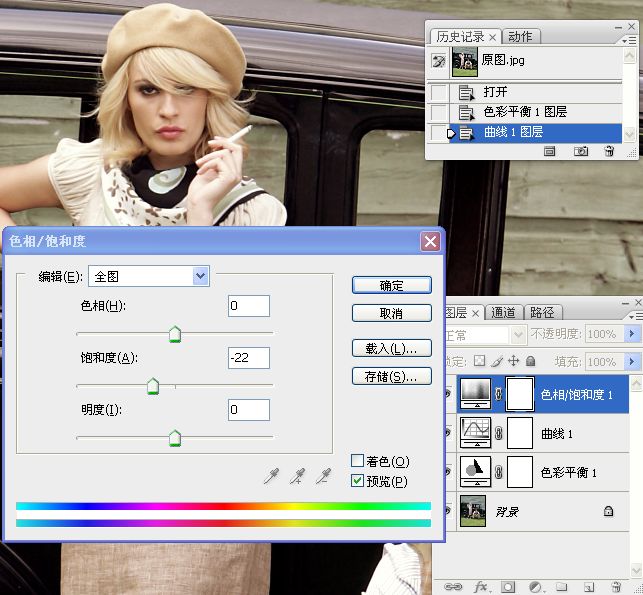Set history brush source box for 打开 state
Viewport: 643px width, 595px height.
pos(439,92)
